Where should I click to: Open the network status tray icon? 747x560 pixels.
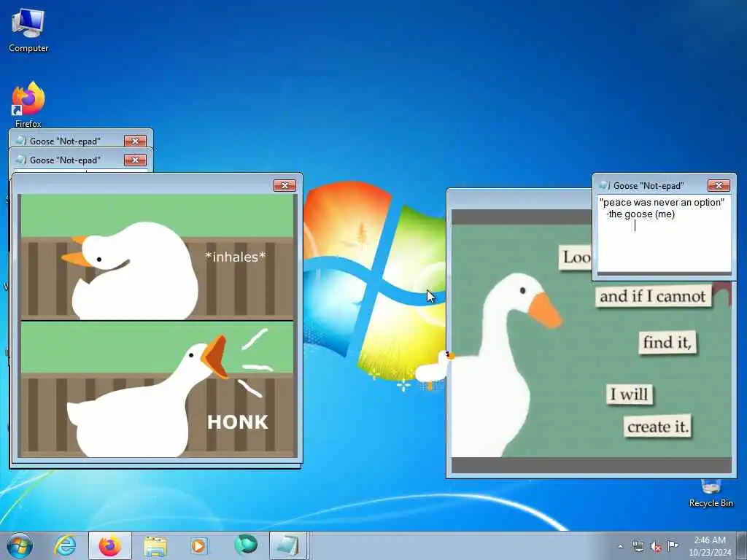click(x=638, y=546)
